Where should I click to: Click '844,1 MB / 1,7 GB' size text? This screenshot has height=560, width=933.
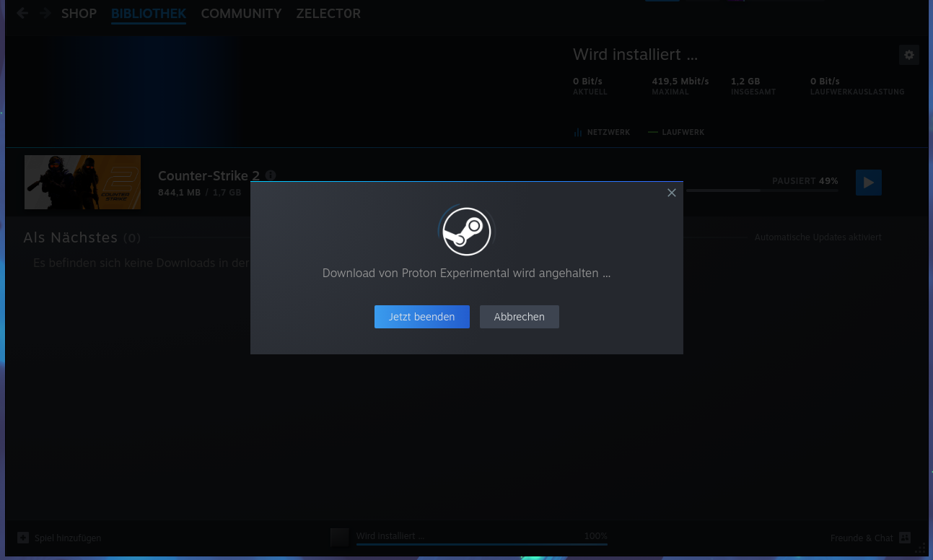(x=200, y=193)
